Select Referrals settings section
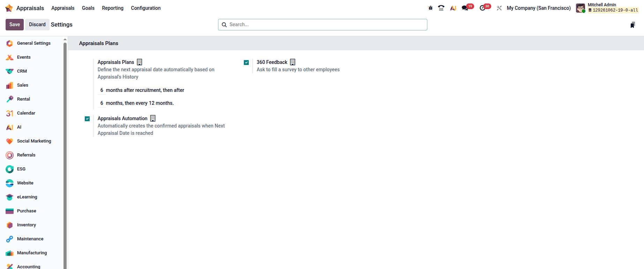 coord(31,155)
